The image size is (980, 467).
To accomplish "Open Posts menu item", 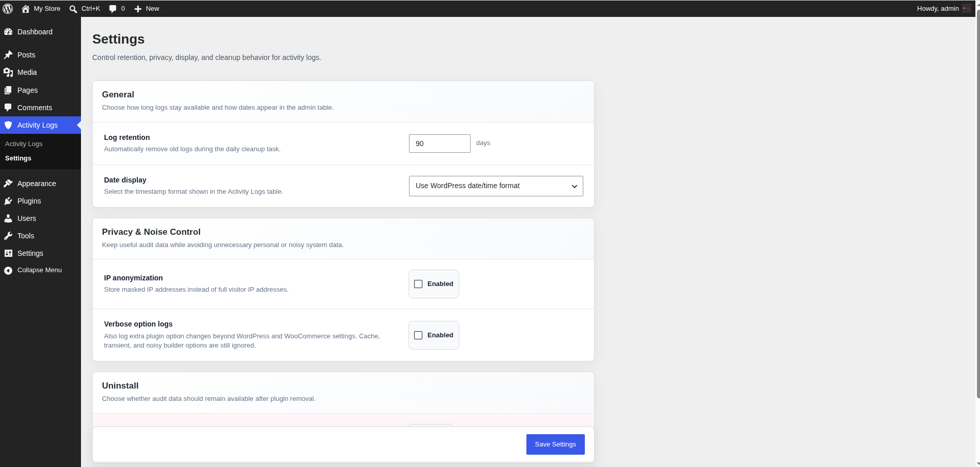I will click(40, 55).
